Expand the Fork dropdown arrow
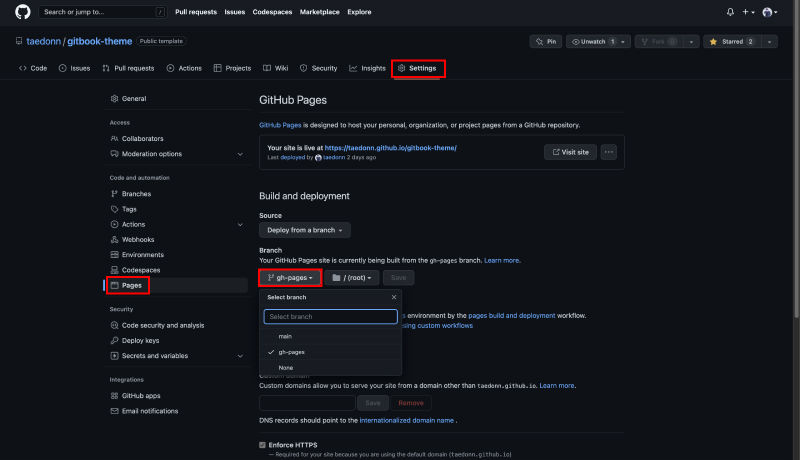800x460 pixels. [x=691, y=41]
